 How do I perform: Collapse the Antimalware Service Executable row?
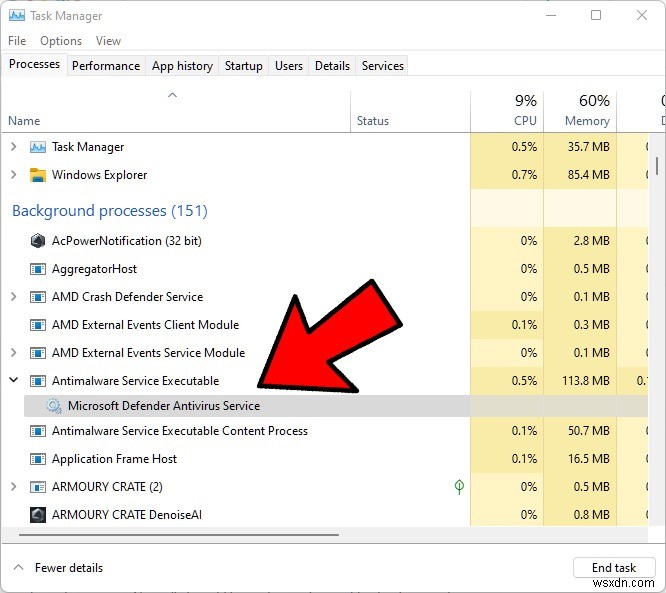click(14, 380)
